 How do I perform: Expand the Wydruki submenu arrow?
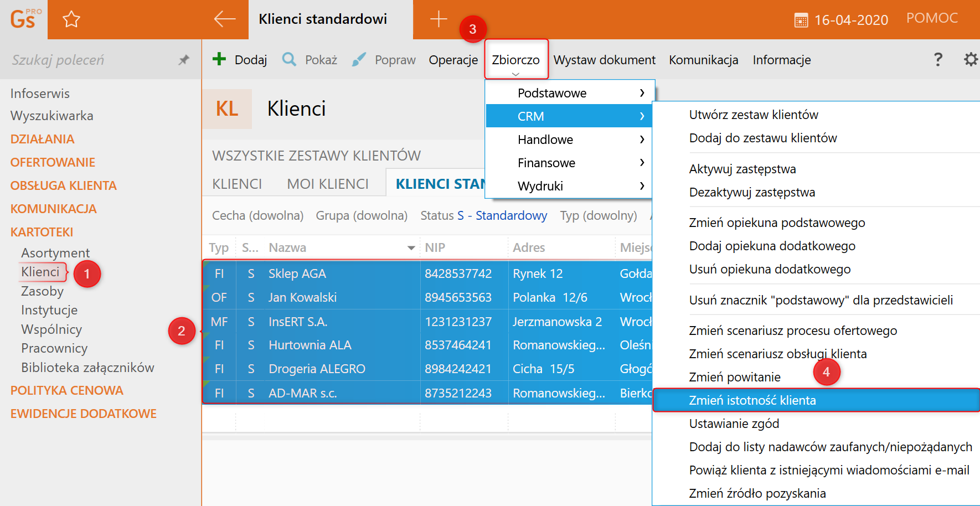click(x=642, y=186)
